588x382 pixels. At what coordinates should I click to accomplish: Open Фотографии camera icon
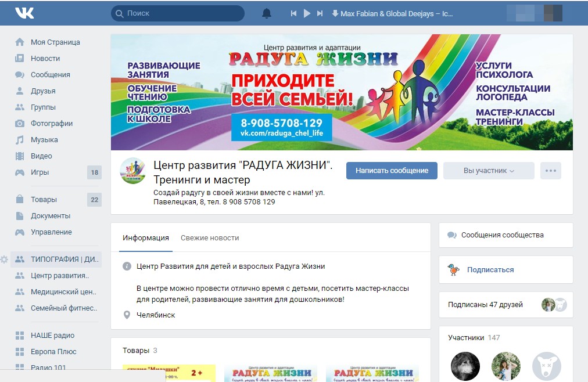[20, 123]
